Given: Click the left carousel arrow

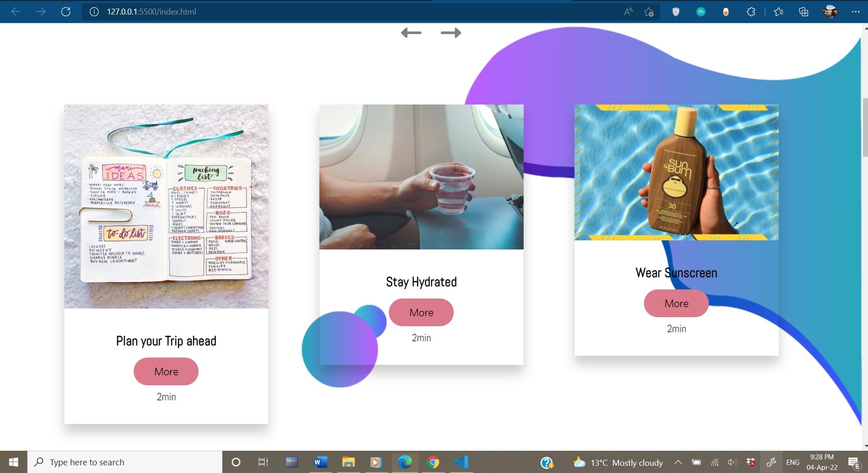Looking at the screenshot, I should 411,33.
